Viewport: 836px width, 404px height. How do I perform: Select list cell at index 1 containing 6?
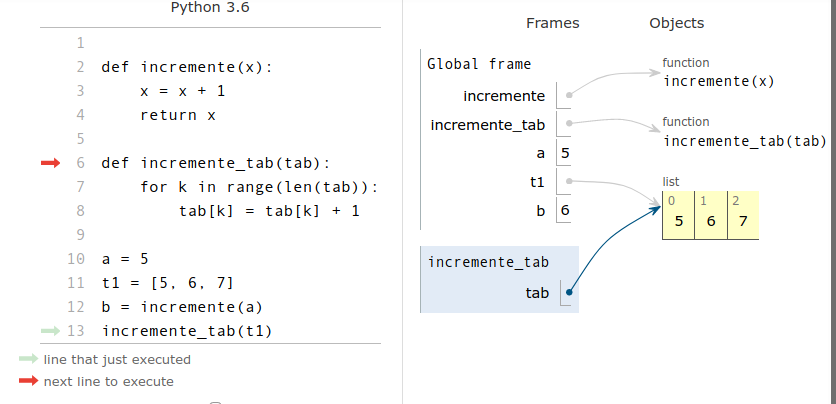pos(710,221)
